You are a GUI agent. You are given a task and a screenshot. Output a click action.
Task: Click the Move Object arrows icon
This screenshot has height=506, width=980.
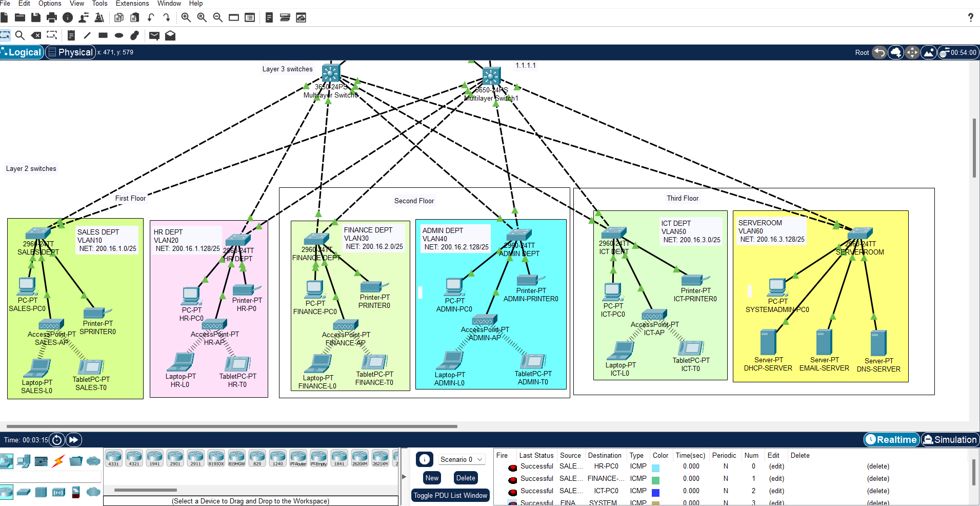coord(912,52)
